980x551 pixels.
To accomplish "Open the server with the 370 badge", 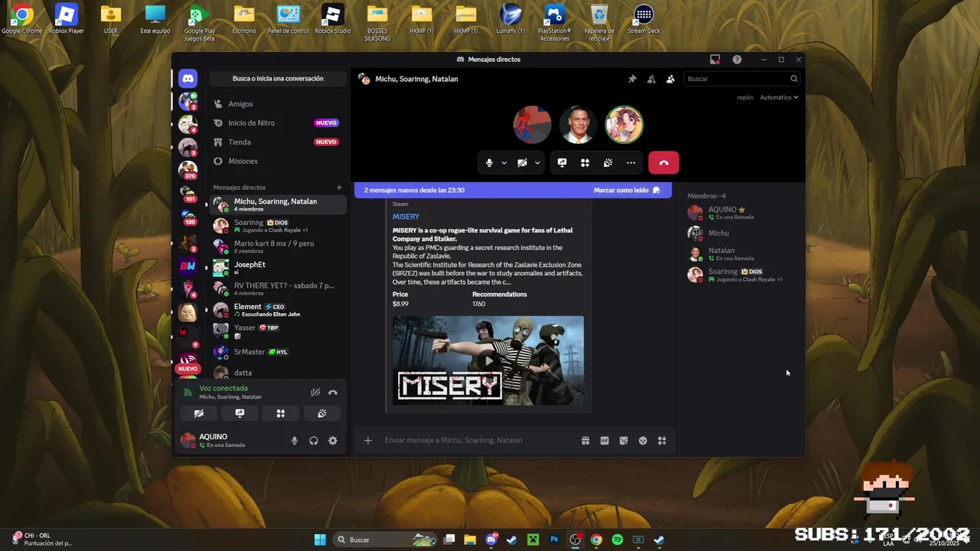I will point(188,169).
